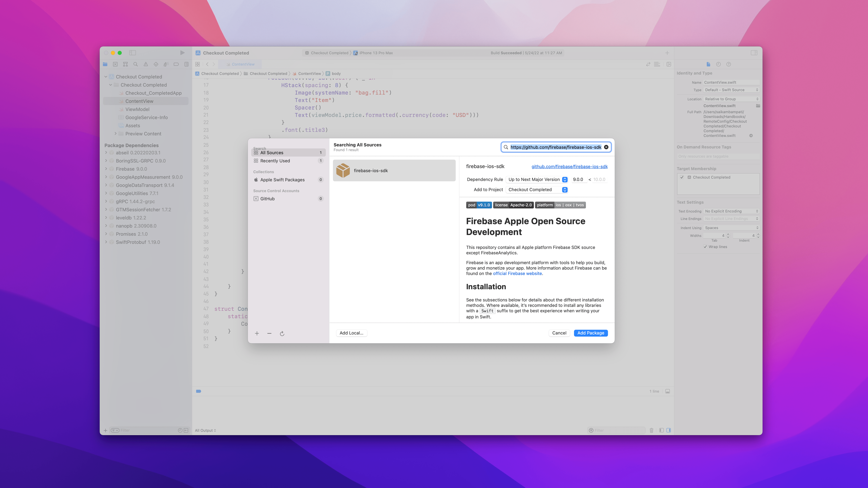Click the trash icon in debug console
The width and height of the screenshot is (868, 488).
(651, 430)
